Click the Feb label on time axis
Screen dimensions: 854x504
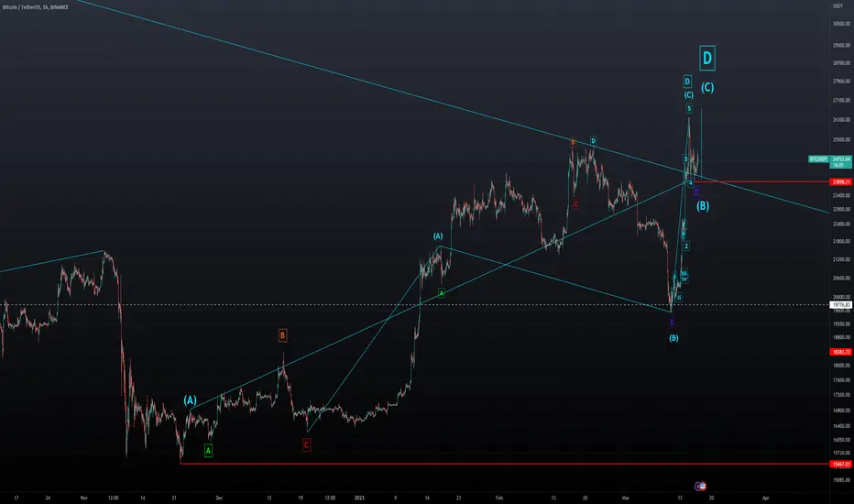pos(498,498)
